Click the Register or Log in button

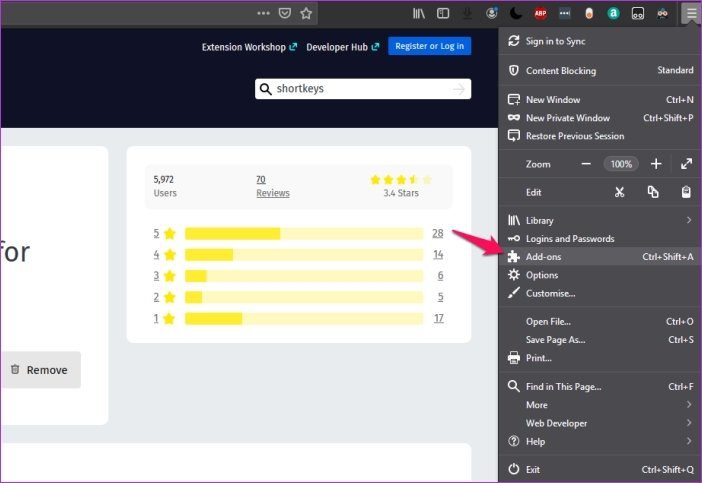tap(429, 46)
